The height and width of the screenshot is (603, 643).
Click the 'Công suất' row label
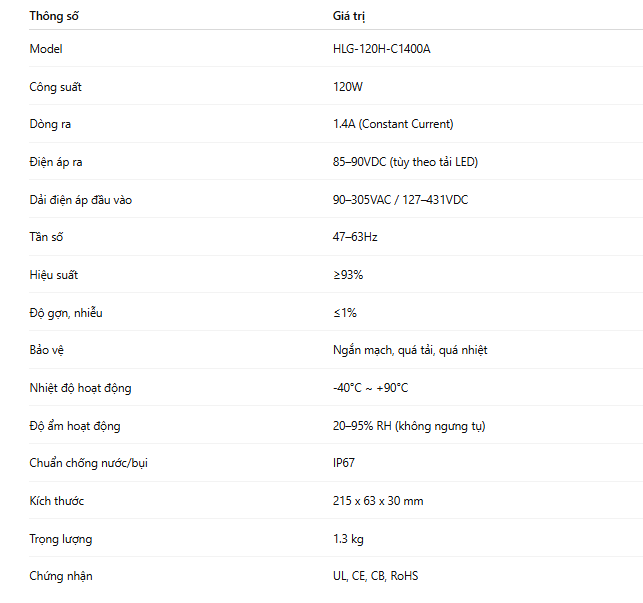coord(56,87)
